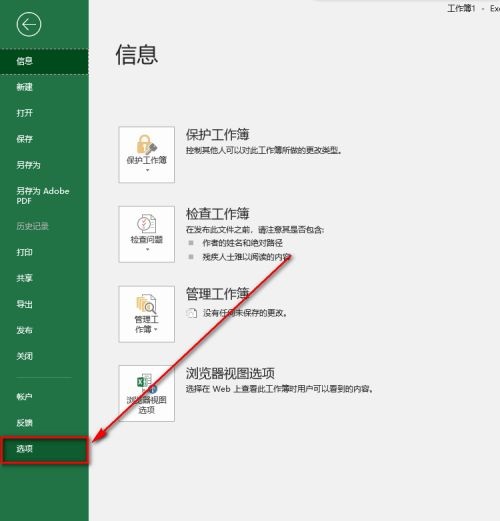Click 历史记录 in the sidebar
The image size is (500, 521).
(x=44, y=226)
